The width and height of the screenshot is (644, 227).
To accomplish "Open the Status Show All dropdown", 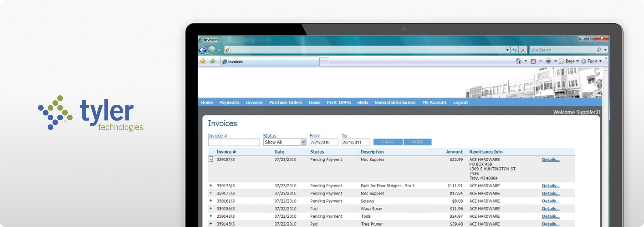I will pyautogui.click(x=285, y=142).
